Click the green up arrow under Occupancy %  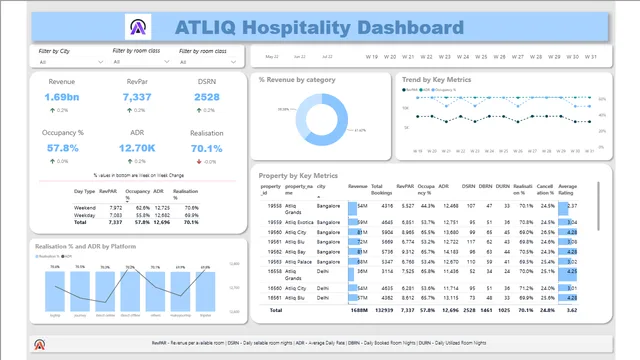52,161
